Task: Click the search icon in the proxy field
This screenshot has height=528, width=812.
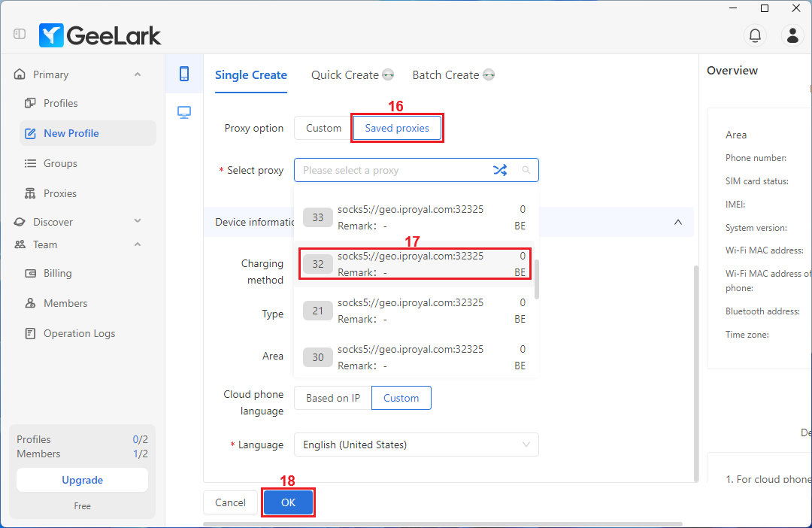Action: (526, 170)
